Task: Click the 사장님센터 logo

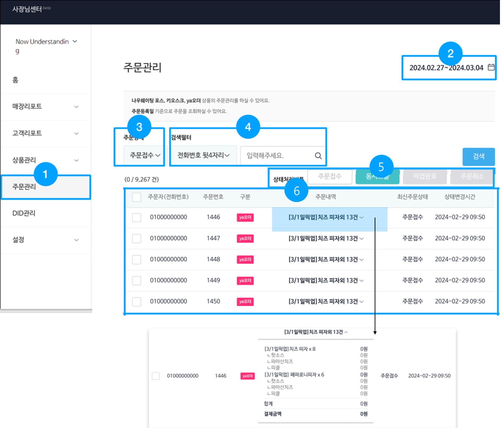Action: pos(27,9)
